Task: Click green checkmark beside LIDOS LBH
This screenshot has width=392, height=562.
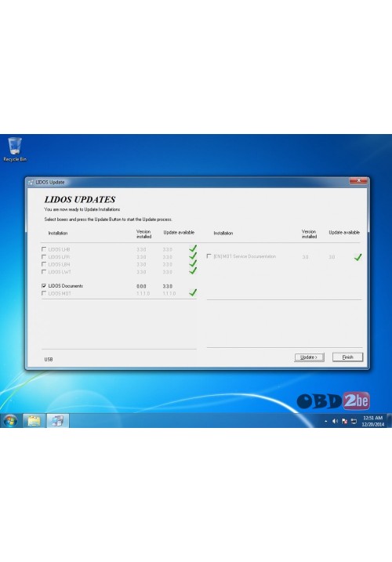Action: [193, 263]
